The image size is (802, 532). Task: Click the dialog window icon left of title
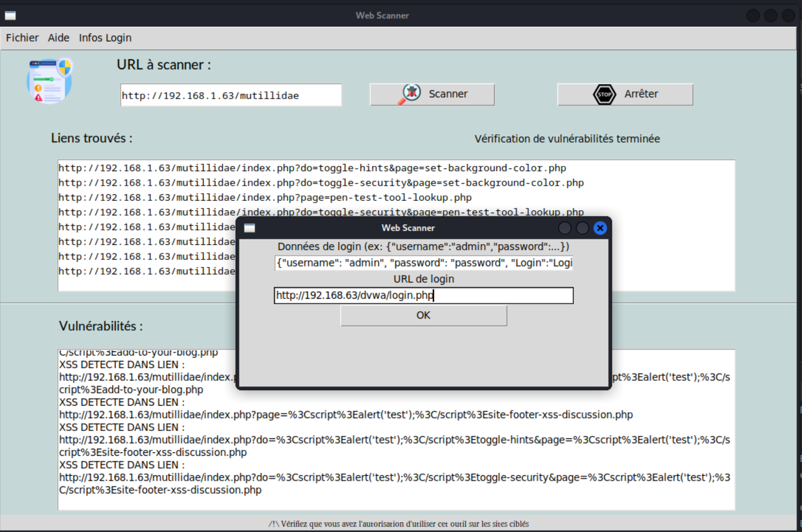[249, 227]
